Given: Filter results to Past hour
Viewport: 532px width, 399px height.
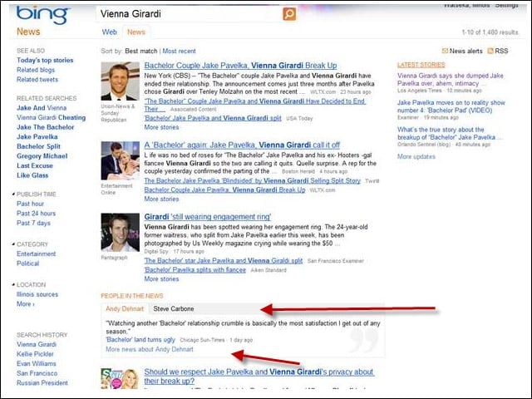Looking at the screenshot, I should pyautogui.click(x=30, y=204).
